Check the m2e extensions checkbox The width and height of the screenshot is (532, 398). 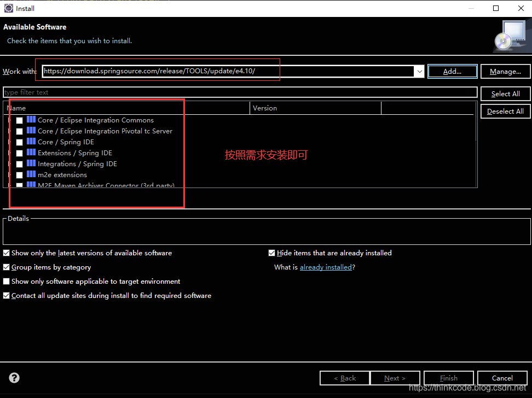pyautogui.click(x=19, y=175)
